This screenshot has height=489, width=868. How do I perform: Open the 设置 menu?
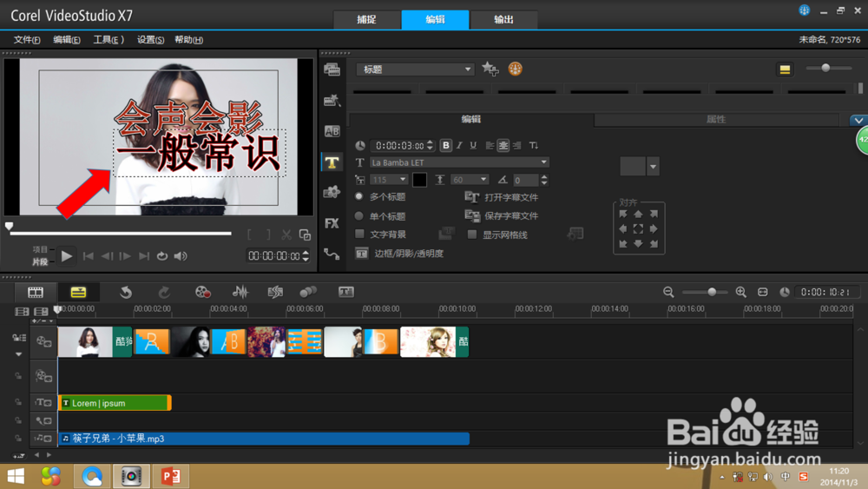[x=150, y=39]
